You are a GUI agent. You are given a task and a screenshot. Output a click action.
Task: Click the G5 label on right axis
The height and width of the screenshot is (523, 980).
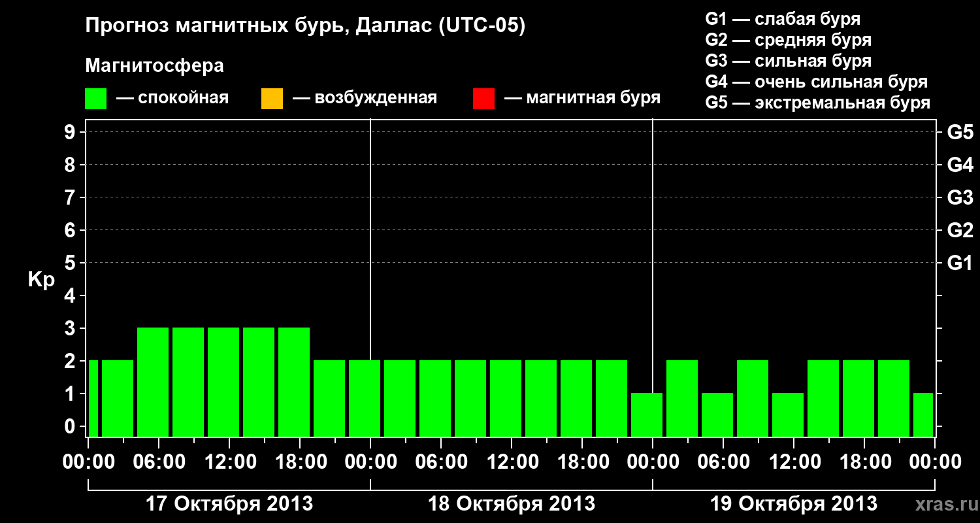tap(960, 132)
